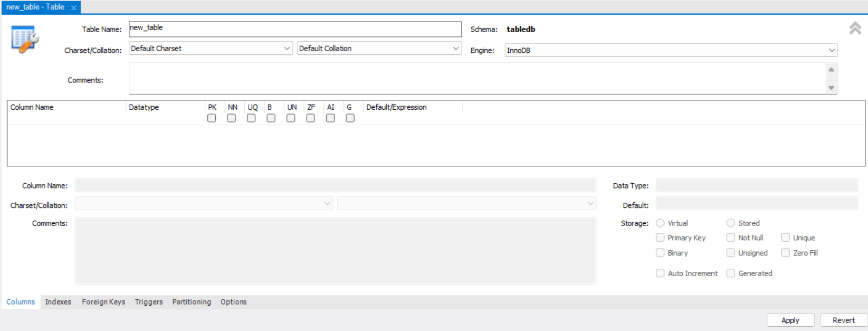The image size is (868, 331).
Task: Switch to the Triggers tab
Action: [149, 302]
